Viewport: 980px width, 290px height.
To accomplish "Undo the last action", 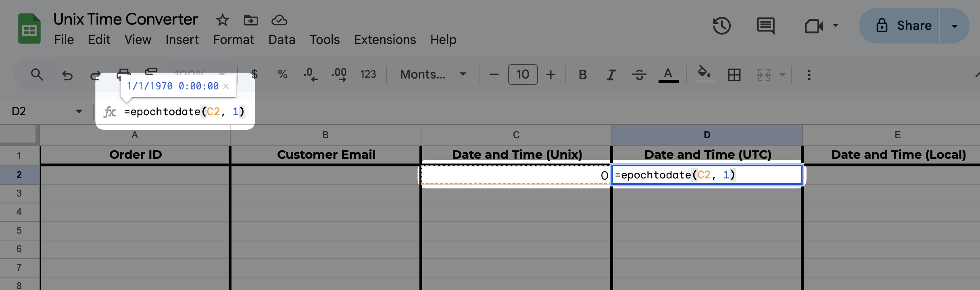I will pyautogui.click(x=67, y=75).
